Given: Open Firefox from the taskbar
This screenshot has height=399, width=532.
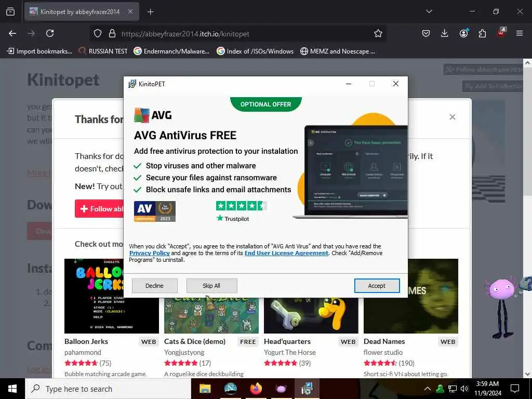Looking at the screenshot, I should (256, 389).
